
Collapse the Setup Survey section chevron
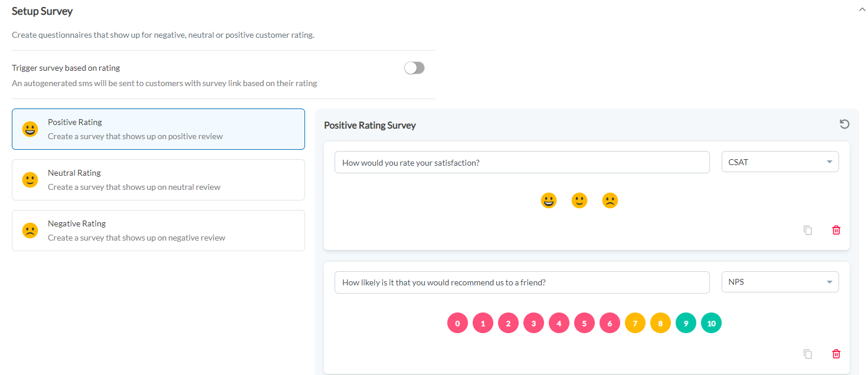pyautogui.click(x=862, y=10)
